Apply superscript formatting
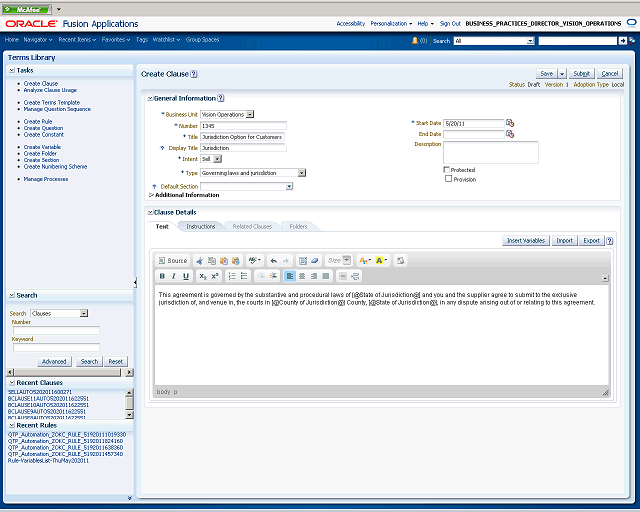 tap(215, 276)
